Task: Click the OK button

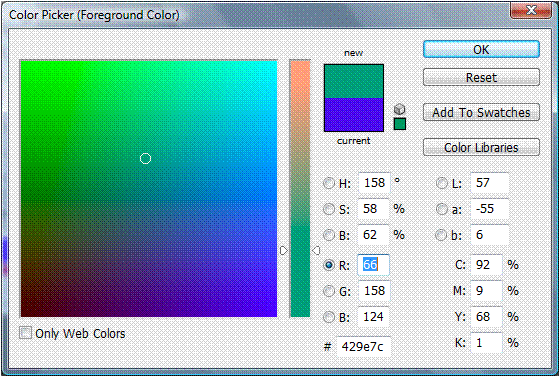Action: (x=481, y=49)
